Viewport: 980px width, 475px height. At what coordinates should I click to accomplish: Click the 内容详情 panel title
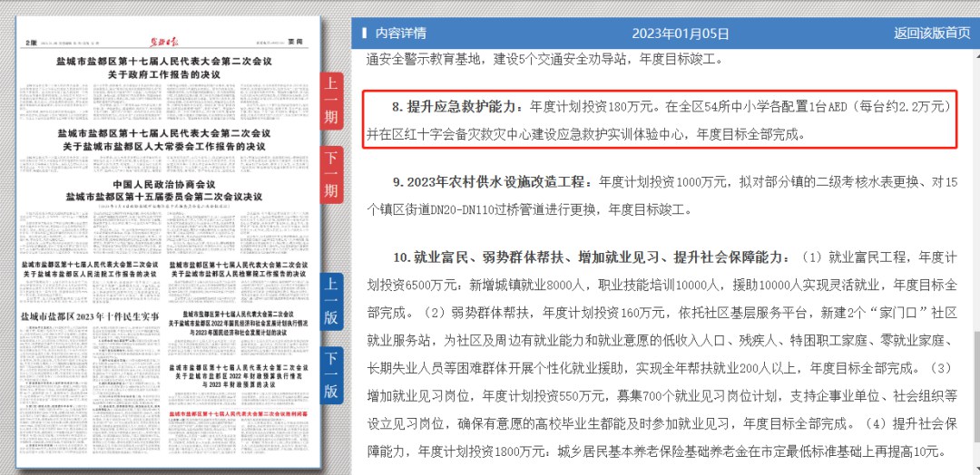coord(400,34)
